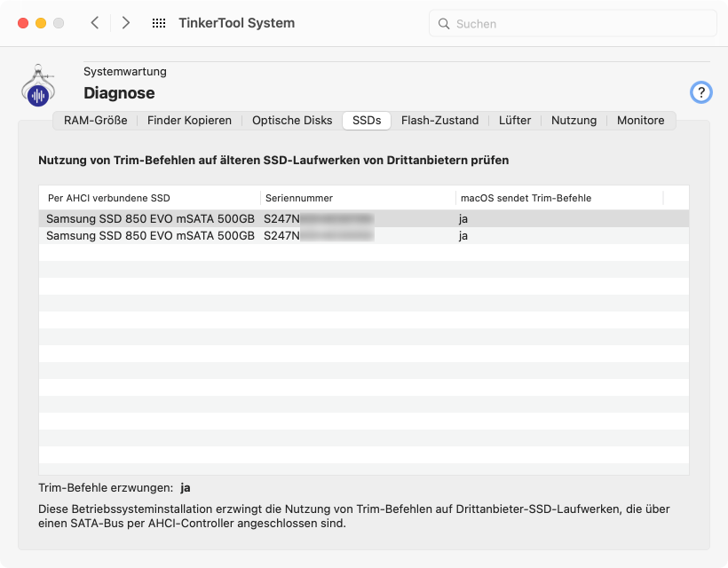Select the Optische Disks tab

[x=292, y=120]
